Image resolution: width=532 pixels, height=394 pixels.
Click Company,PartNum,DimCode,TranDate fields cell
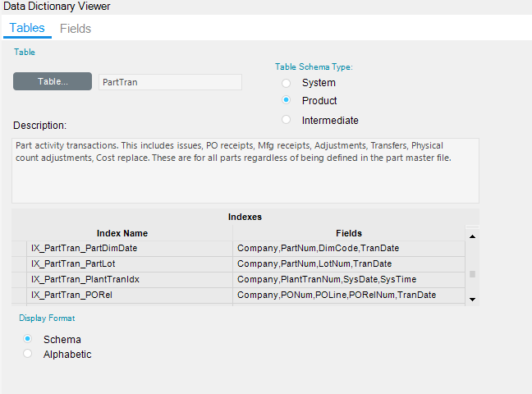point(349,249)
